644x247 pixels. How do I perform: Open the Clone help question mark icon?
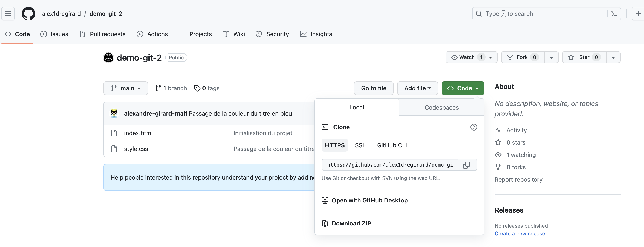click(x=473, y=127)
